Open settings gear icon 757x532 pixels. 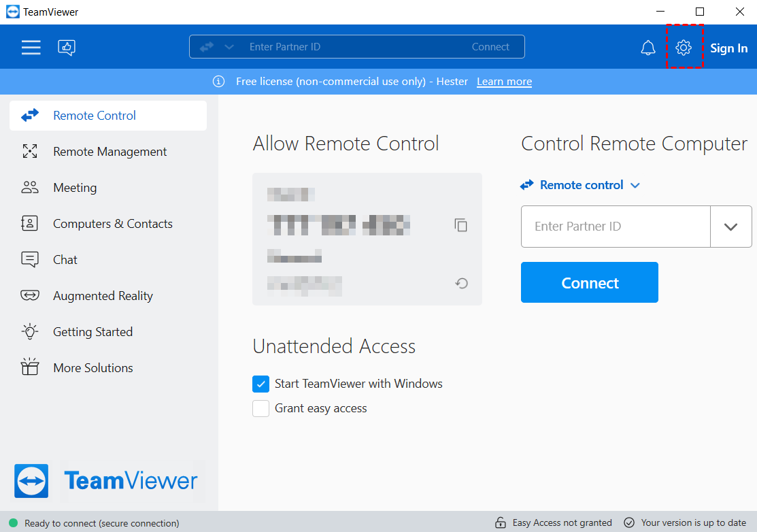(684, 47)
